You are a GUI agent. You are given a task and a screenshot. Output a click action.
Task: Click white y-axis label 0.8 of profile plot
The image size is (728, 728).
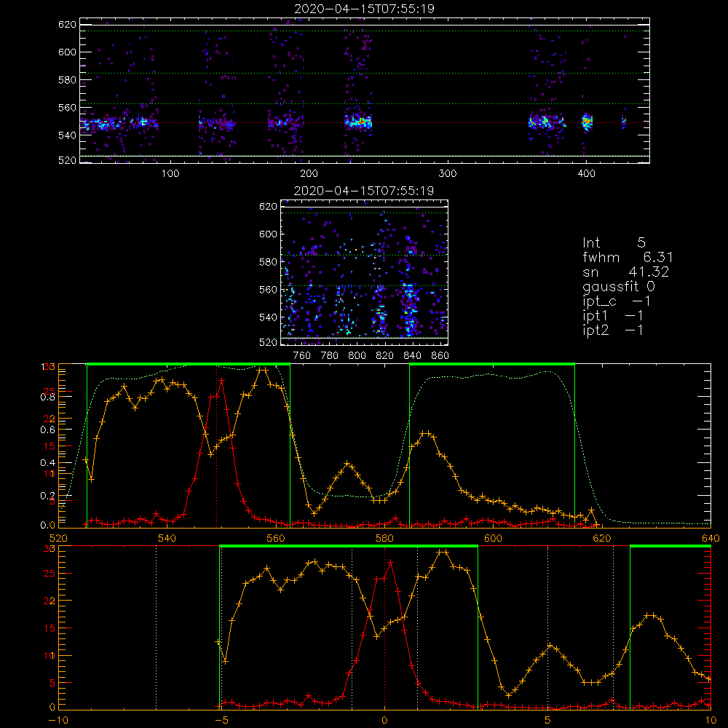pyautogui.click(x=47, y=397)
